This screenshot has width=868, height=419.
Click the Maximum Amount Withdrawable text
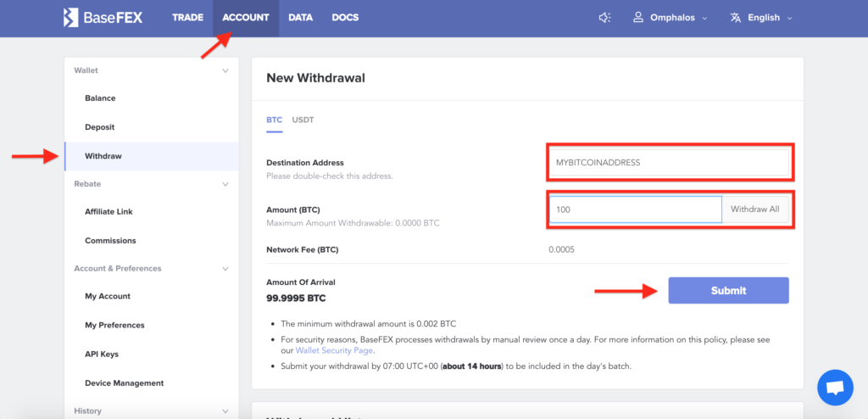click(x=353, y=223)
